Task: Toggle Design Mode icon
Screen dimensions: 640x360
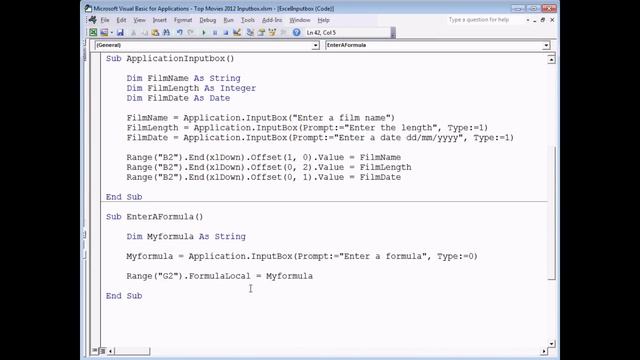Action: pyautogui.click(x=237, y=33)
